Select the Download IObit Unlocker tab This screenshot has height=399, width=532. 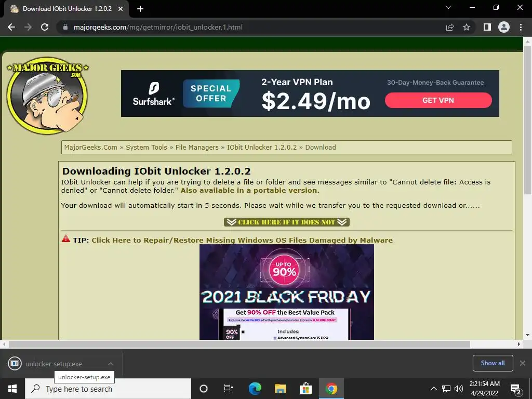point(66,9)
